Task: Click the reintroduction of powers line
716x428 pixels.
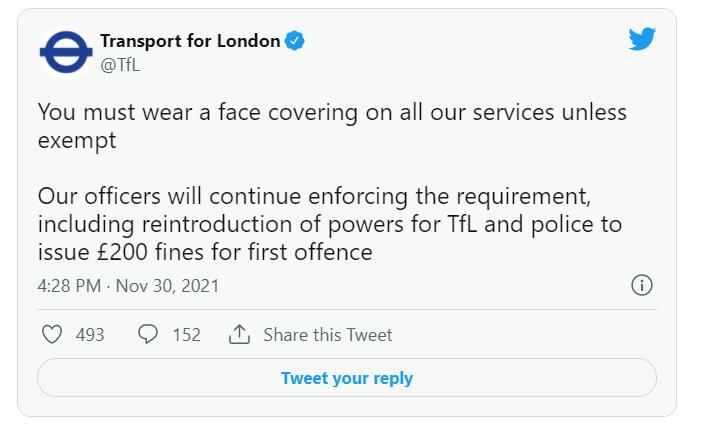Action: click(330, 224)
